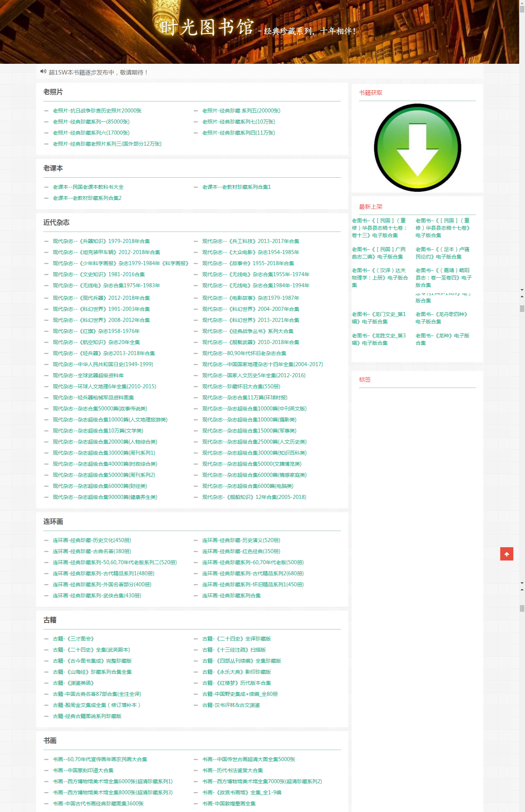This screenshot has width=525, height=812.
Task: Open 老图书-《龙舟歌四种》电子版合集
Action: [442, 318]
